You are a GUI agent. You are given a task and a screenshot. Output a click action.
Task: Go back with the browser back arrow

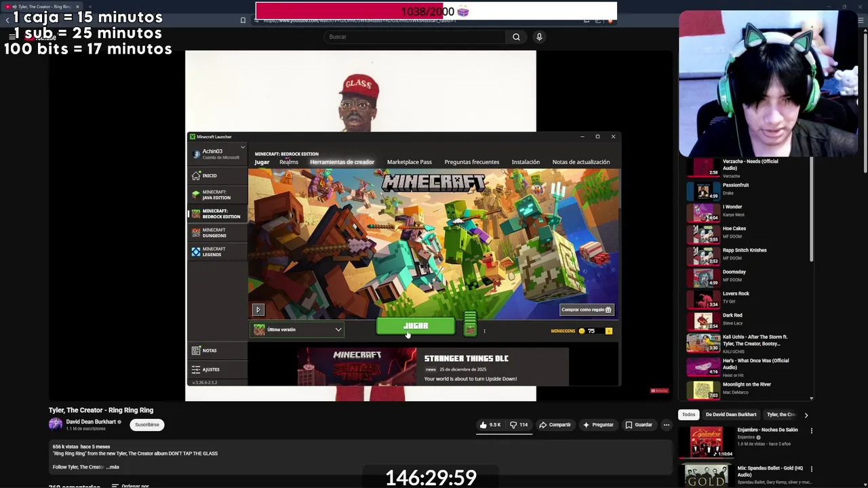[x=7, y=20]
